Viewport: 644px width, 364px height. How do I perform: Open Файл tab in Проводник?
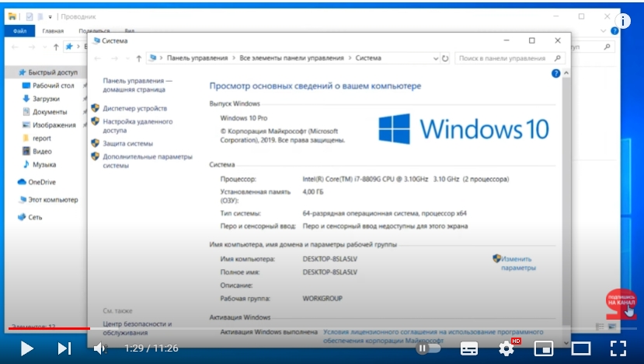(19, 31)
